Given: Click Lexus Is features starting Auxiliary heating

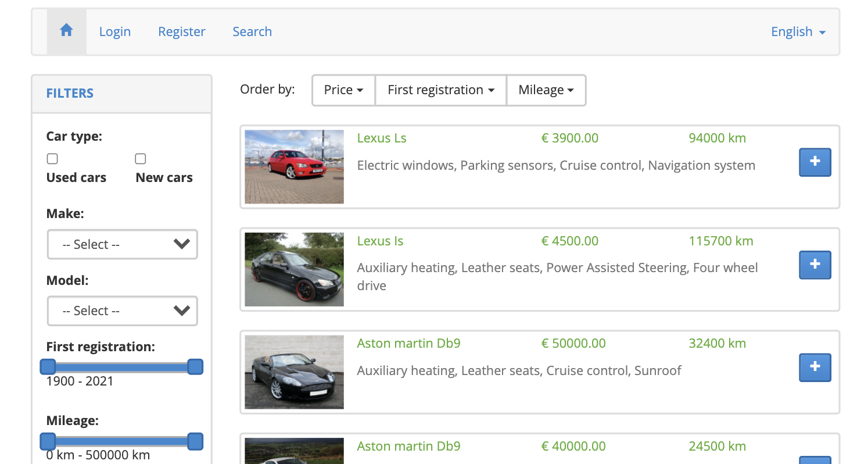Looking at the screenshot, I should [558, 277].
